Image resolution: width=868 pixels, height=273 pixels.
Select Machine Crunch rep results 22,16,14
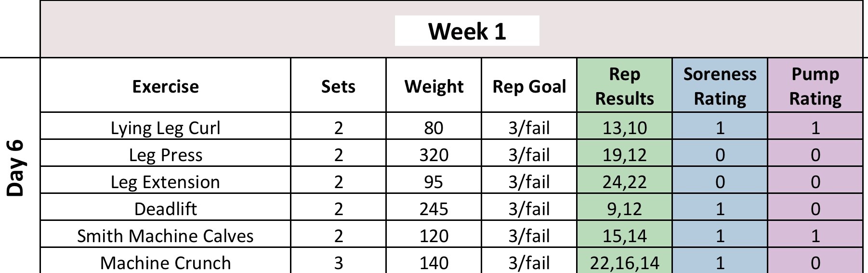[624, 263]
